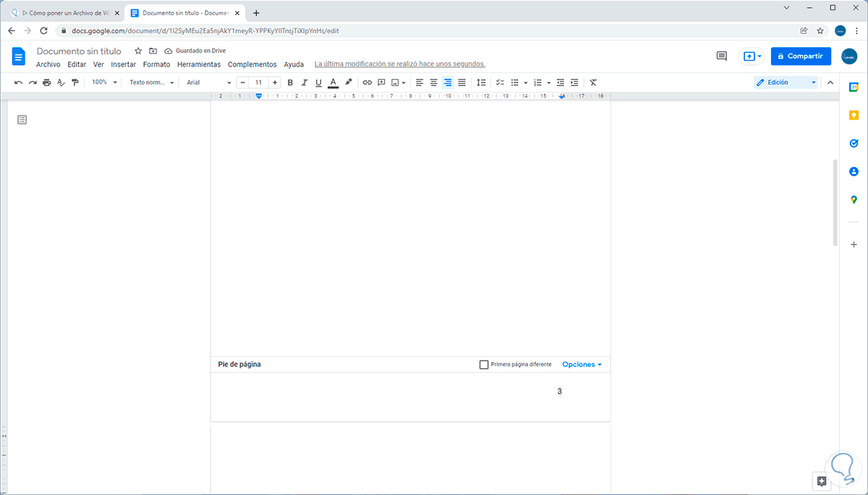Open the Editar menu
868x495 pixels.
click(x=77, y=64)
